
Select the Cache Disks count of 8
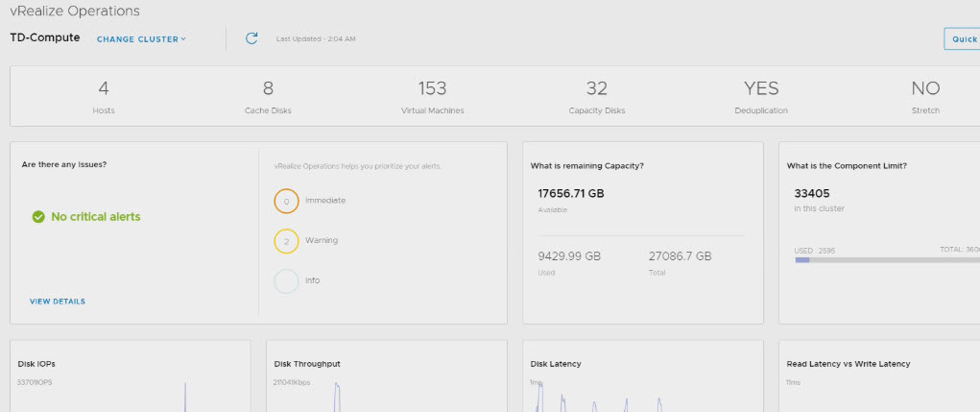point(268,89)
